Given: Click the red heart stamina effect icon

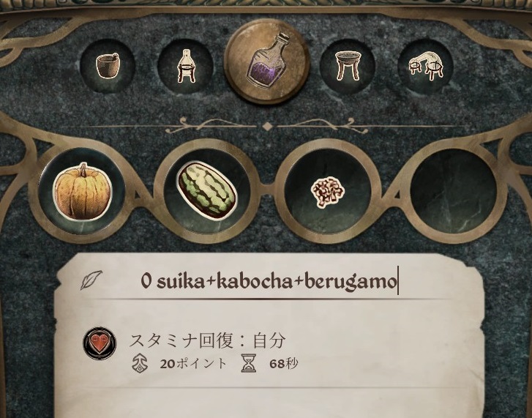Looking at the screenshot, I should pyautogui.click(x=100, y=343).
